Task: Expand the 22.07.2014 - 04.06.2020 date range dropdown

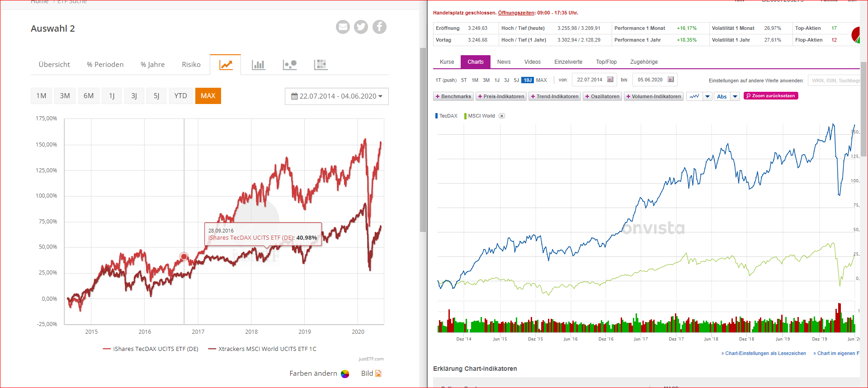Action: (x=336, y=96)
